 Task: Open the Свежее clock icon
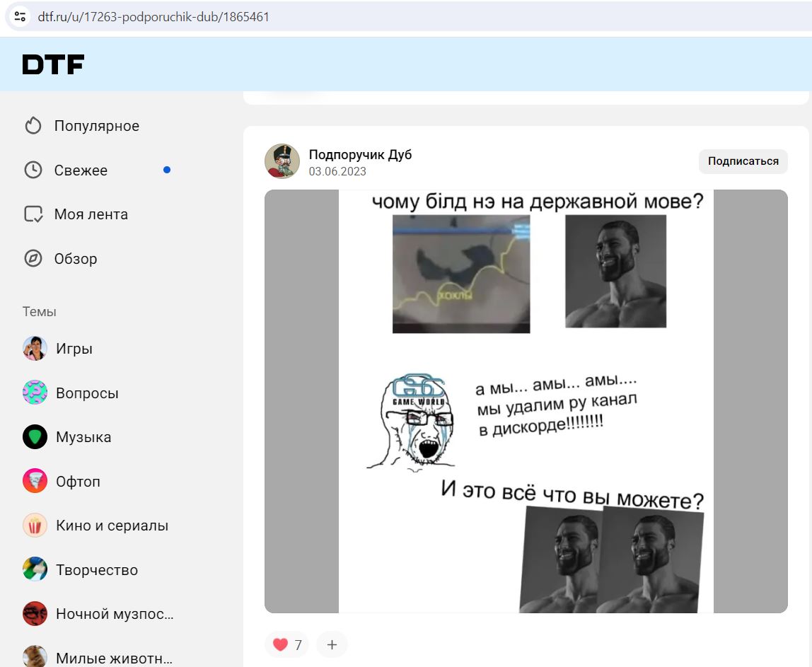coord(33,170)
